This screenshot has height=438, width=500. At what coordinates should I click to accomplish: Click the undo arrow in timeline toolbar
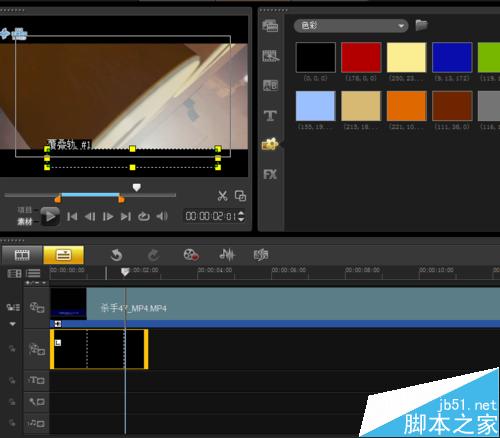[x=116, y=255]
